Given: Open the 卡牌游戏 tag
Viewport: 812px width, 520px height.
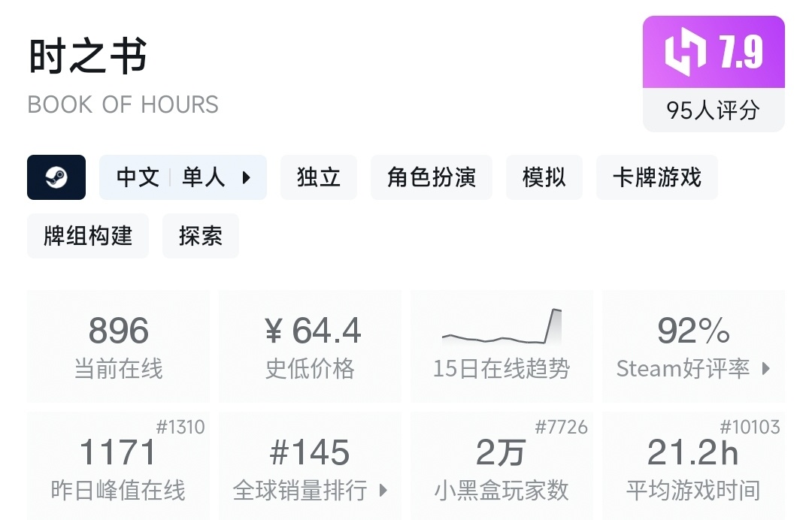Looking at the screenshot, I should click(656, 177).
